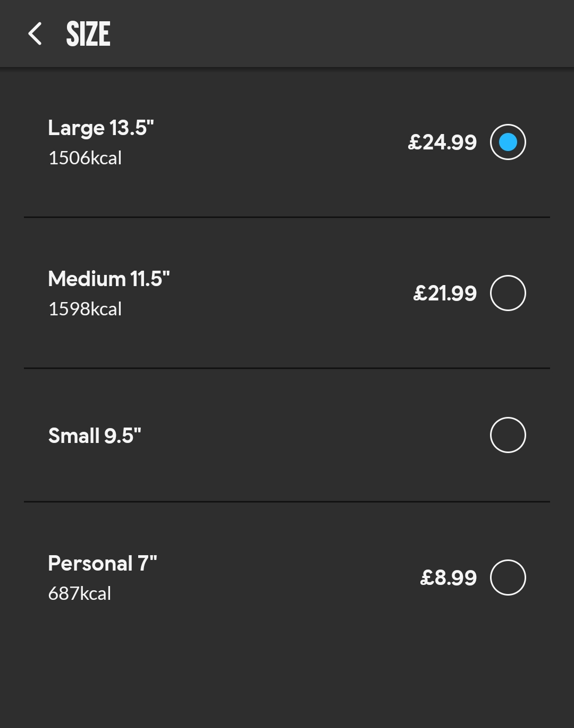Tap the Medium 11.5" size label
The width and height of the screenshot is (574, 728).
coord(109,279)
